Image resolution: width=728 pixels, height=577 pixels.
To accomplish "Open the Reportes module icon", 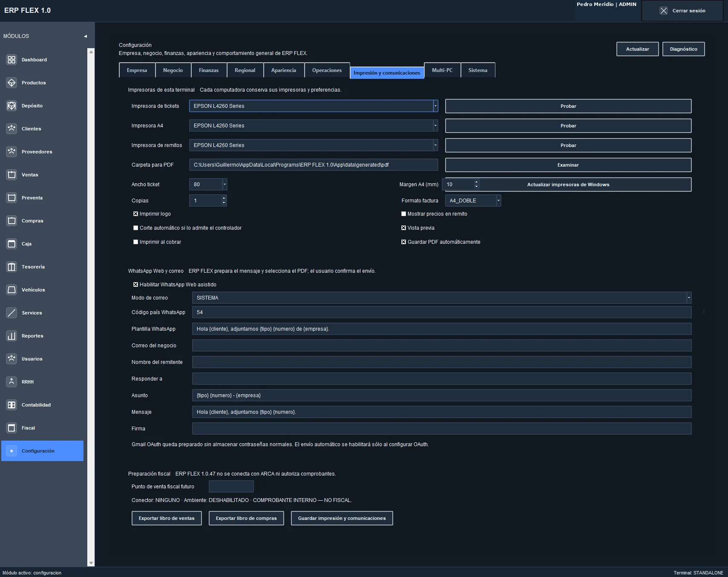I will tap(12, 336).
